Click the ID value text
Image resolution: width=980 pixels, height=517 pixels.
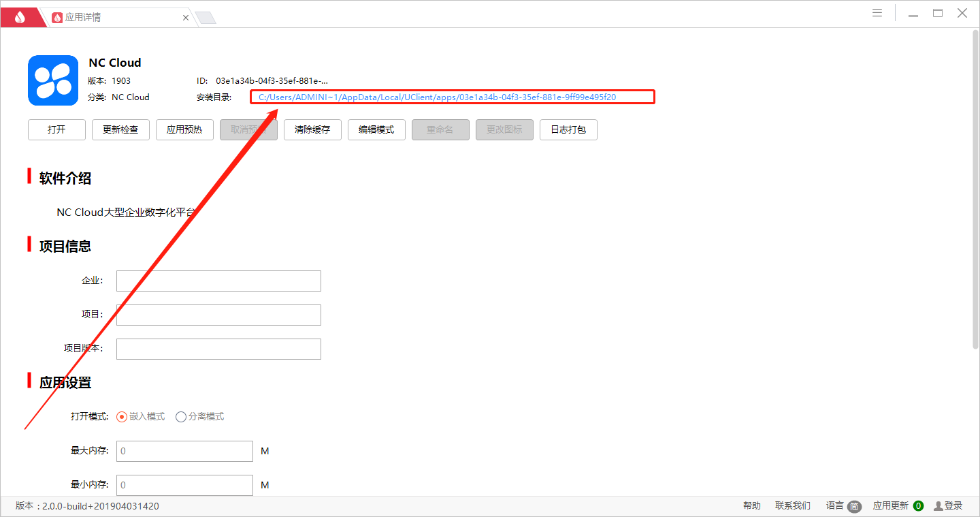(x=272, y=80)
